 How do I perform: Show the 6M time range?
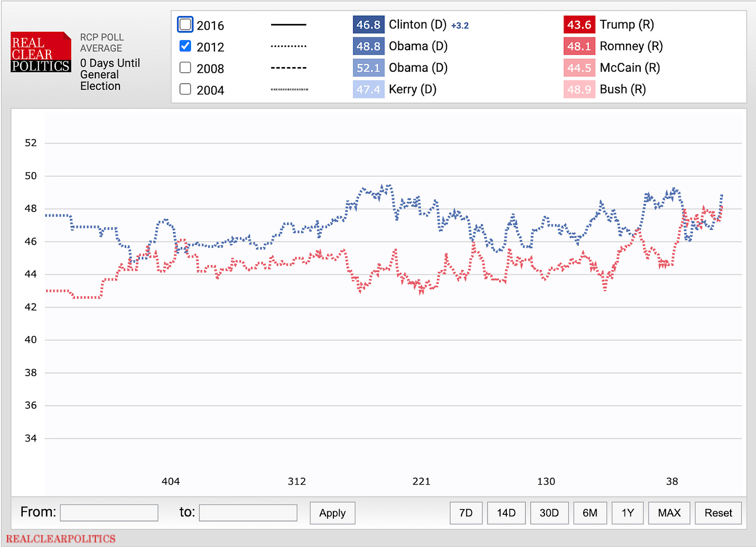click(x=590, y=513)
